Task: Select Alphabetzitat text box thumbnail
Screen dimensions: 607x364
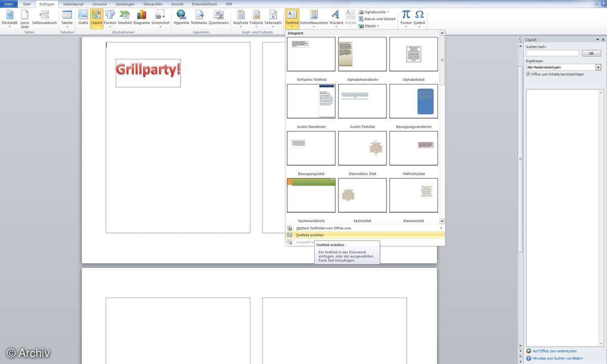Action: point(414,54)
